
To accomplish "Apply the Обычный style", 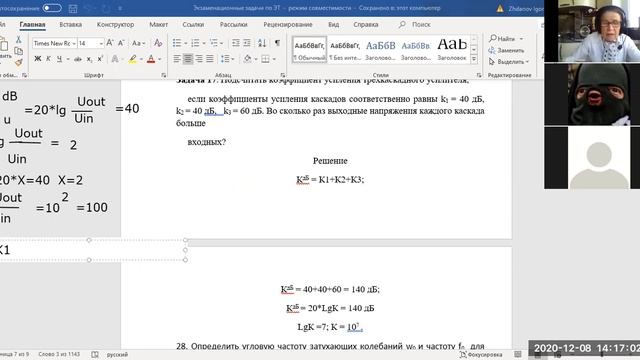I will pyautogui.click(x=309, y=50).
